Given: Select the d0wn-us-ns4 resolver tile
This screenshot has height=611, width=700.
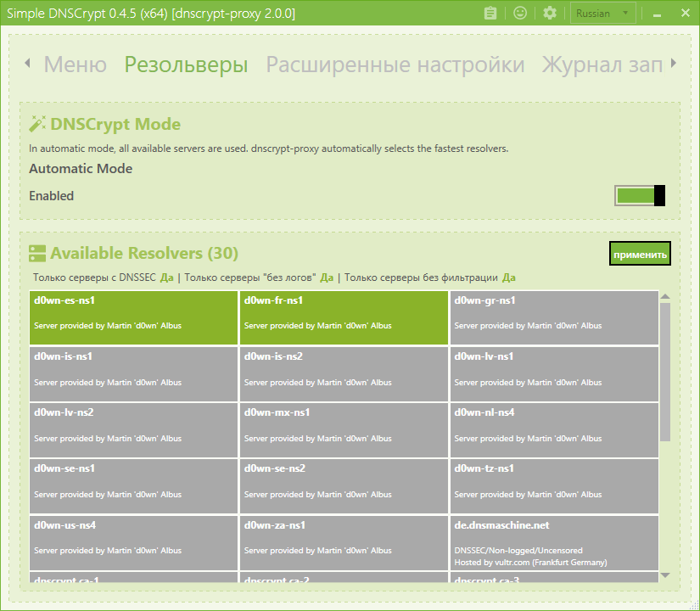Looking at the screenshot, I should point(133,542).
